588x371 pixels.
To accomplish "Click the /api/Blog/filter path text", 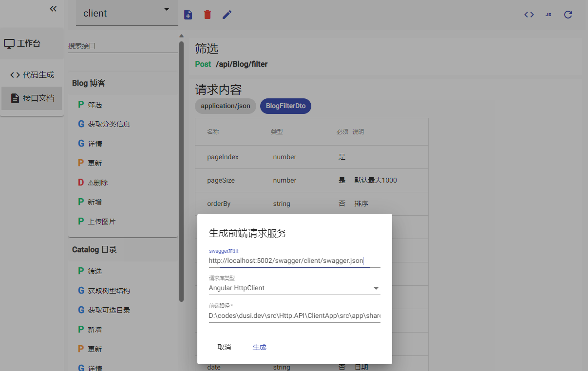I will click(242, 64).
